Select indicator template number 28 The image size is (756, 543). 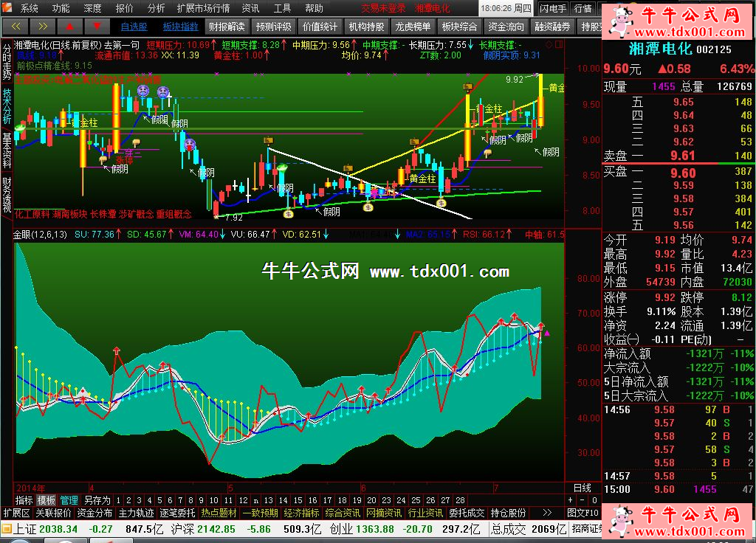click(x=461, y=500)
